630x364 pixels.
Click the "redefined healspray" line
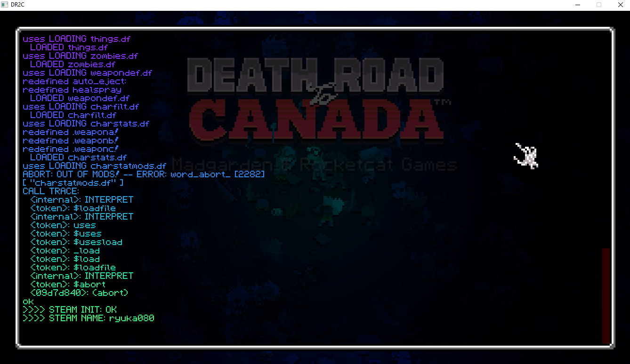tap(72, 90)
